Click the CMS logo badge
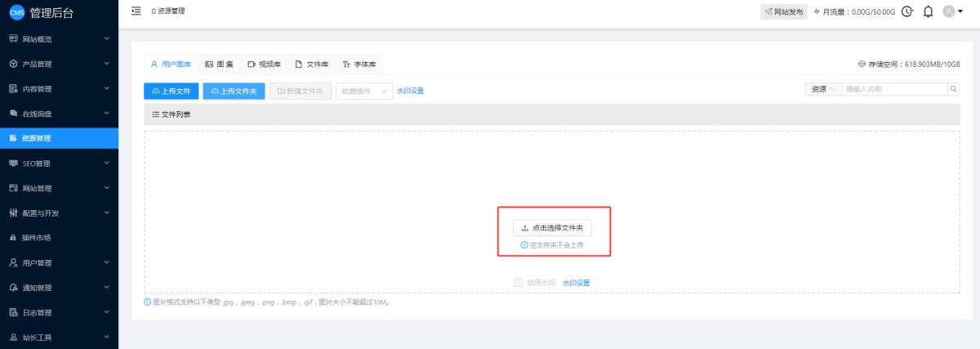 point(16,11)
